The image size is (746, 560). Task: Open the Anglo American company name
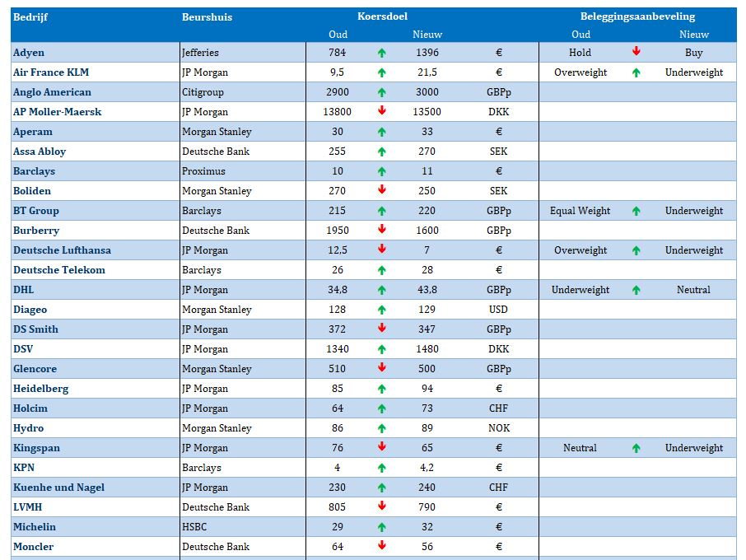coord(52,92)
